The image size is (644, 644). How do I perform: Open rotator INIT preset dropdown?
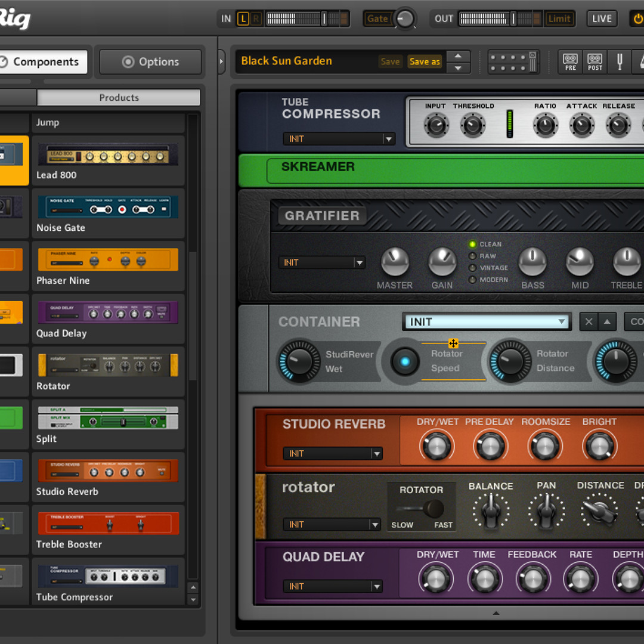(332, 525)
